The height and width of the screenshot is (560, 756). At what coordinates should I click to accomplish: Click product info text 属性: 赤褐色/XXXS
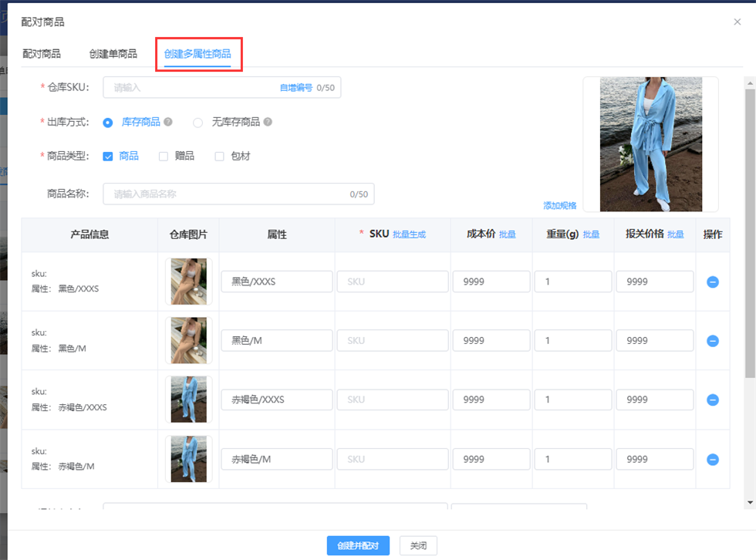click(x=69, y=408)
